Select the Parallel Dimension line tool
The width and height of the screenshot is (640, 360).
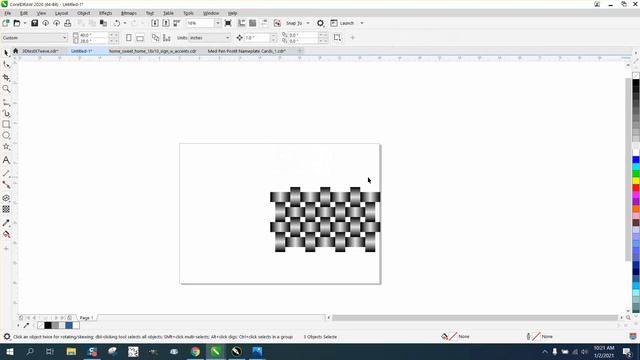(x=6, y=173)
